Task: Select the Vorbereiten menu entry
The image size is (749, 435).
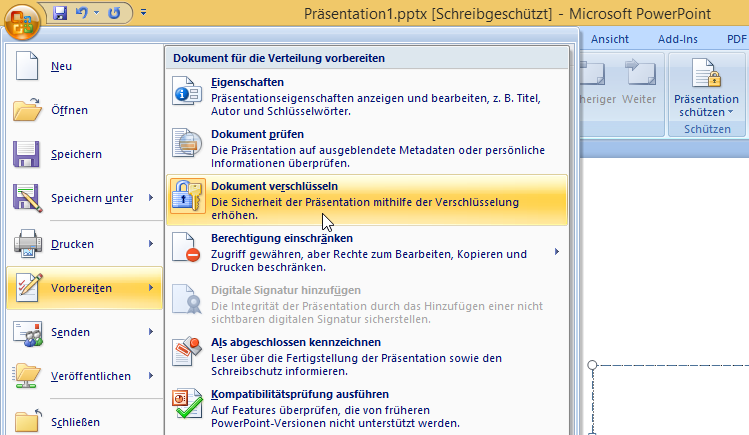Action: click(85, 288)
